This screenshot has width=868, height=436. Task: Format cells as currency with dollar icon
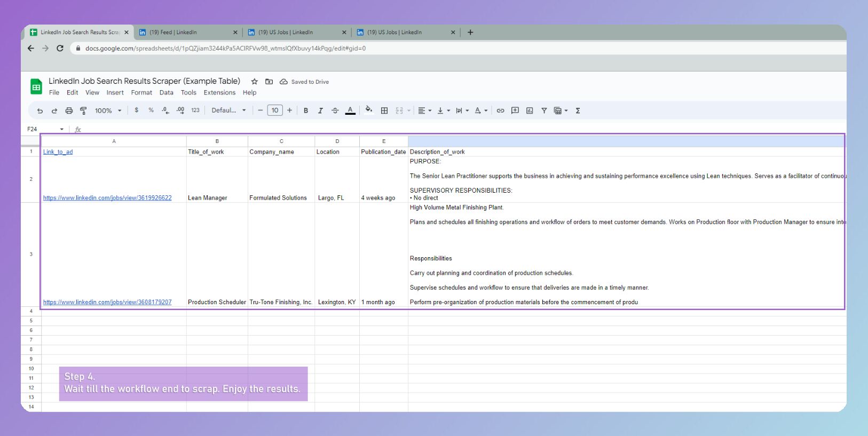click(137, 110)
